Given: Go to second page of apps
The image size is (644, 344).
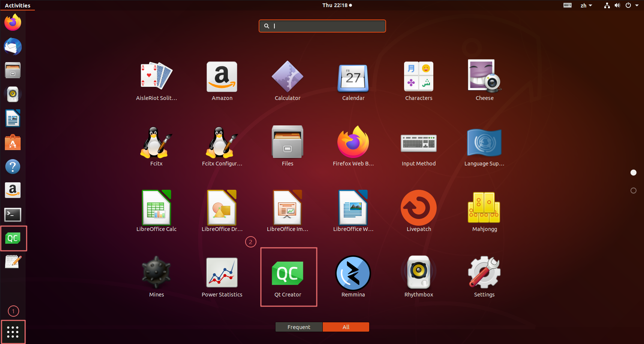Looking at the screenshot, I should [634, 191].
